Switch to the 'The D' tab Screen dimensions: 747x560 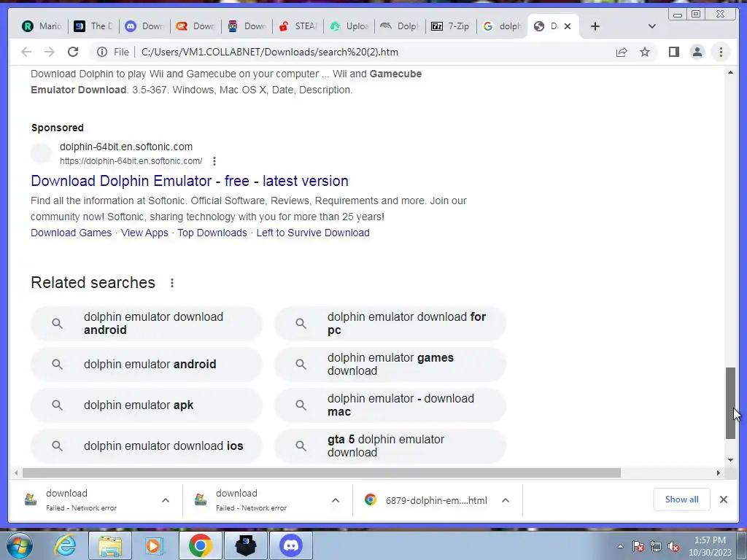[x=93, y=26]
